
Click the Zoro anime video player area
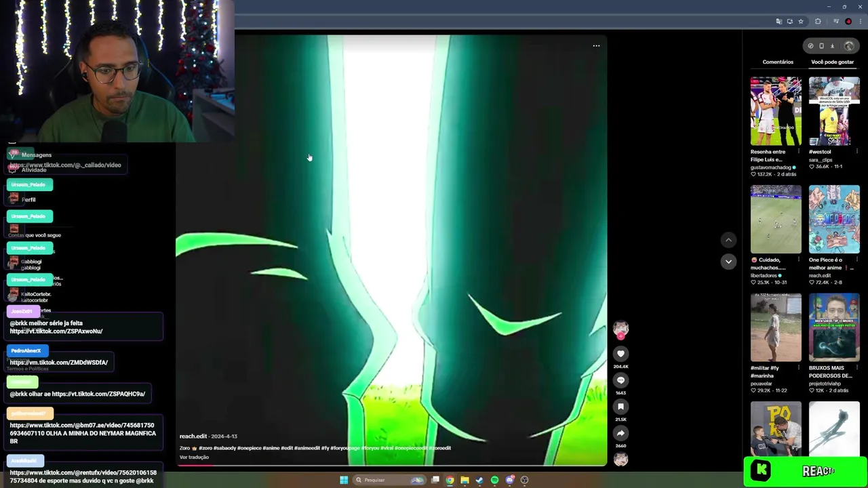coord(391,251)
